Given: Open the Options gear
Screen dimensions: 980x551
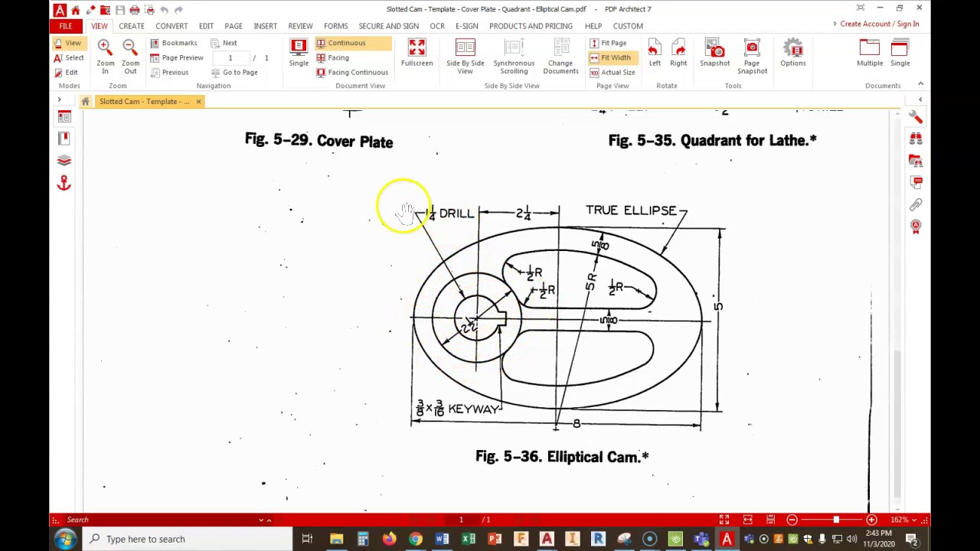Looking at the screenshot, I should coord(792,52).
